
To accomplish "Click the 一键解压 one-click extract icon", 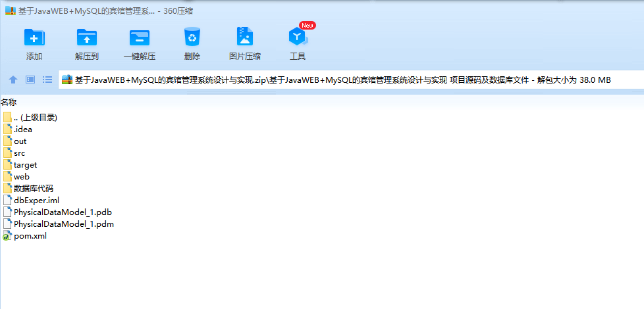I will (139, 37).
